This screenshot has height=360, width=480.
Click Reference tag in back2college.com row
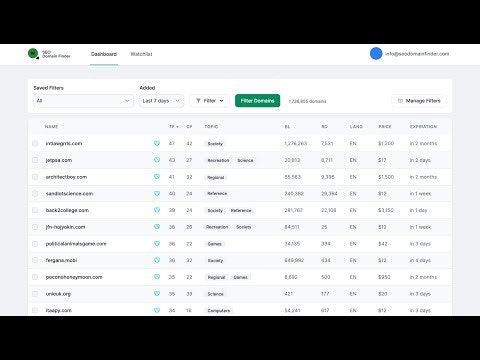241,211
